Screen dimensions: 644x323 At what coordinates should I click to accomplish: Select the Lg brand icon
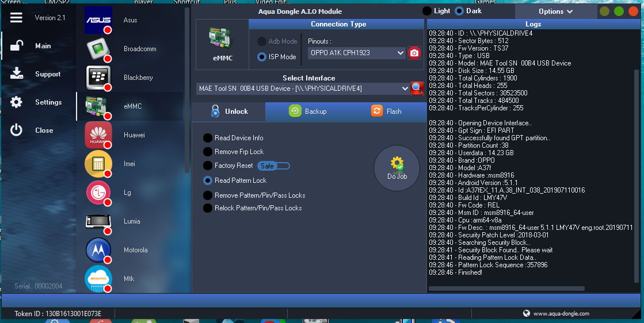coord(98,192)
